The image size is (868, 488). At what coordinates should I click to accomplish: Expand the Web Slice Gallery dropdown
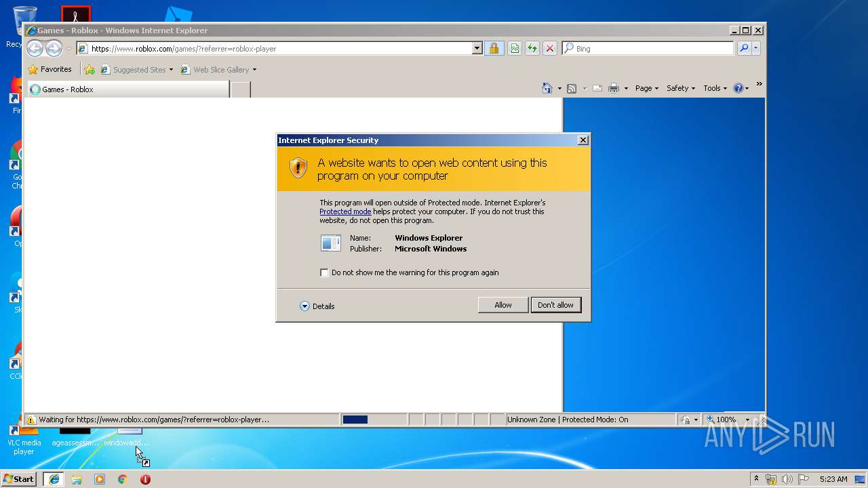pyautogui.click(x=254, y=70)
